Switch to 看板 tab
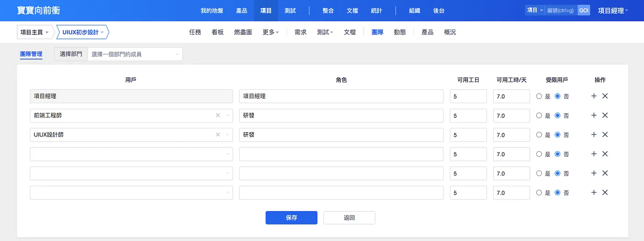The image size is (644, 241). 218,32
